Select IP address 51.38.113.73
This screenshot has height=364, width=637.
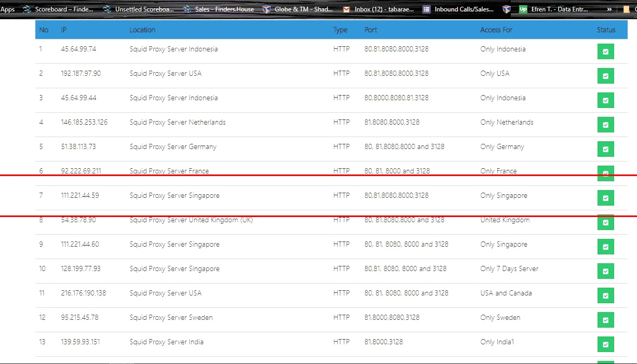pyautogui.click(x=78, y=146)
